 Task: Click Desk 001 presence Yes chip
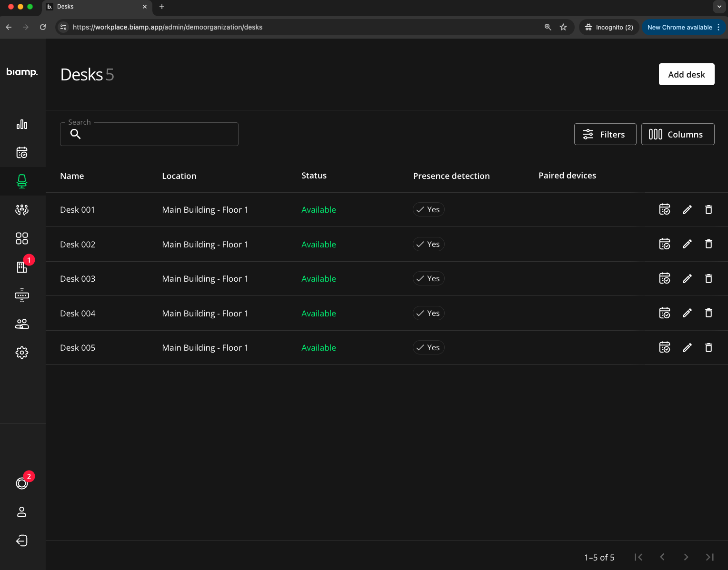(429, 209)
